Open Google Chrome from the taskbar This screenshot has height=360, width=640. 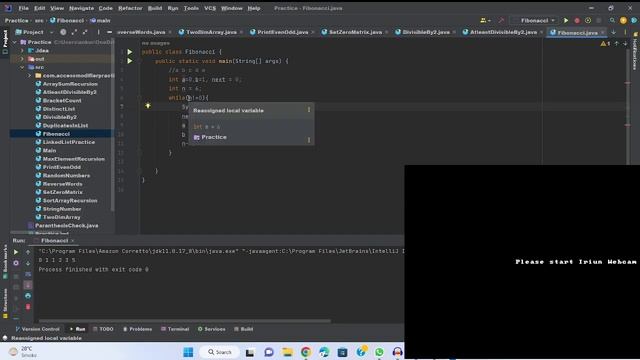click(306, 352)
